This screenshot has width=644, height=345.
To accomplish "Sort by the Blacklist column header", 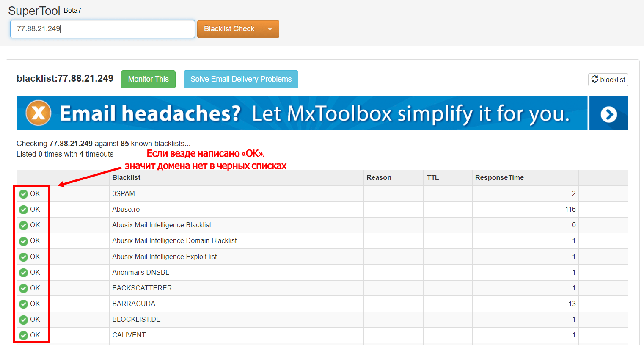I will point(127,178).
